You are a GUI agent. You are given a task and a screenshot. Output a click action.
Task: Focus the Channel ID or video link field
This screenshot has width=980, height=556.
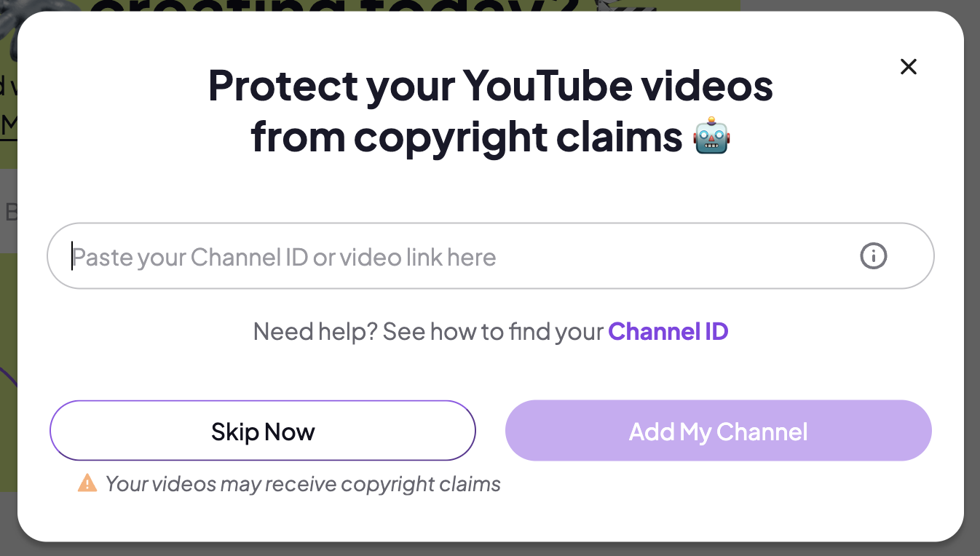pos(466,256)
